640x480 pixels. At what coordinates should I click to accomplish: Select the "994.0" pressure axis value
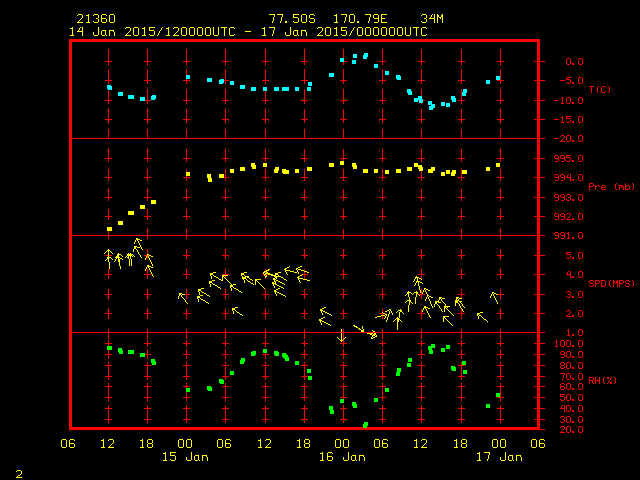[x=569, y=178]
